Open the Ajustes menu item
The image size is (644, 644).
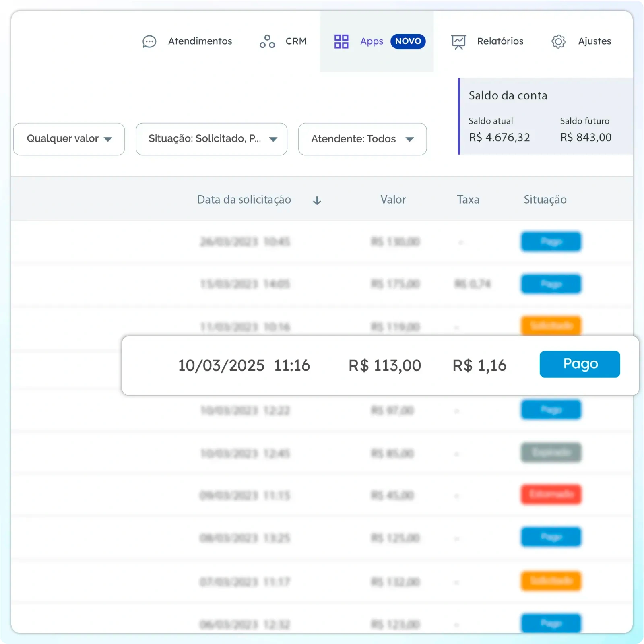[x=594, y=41]
